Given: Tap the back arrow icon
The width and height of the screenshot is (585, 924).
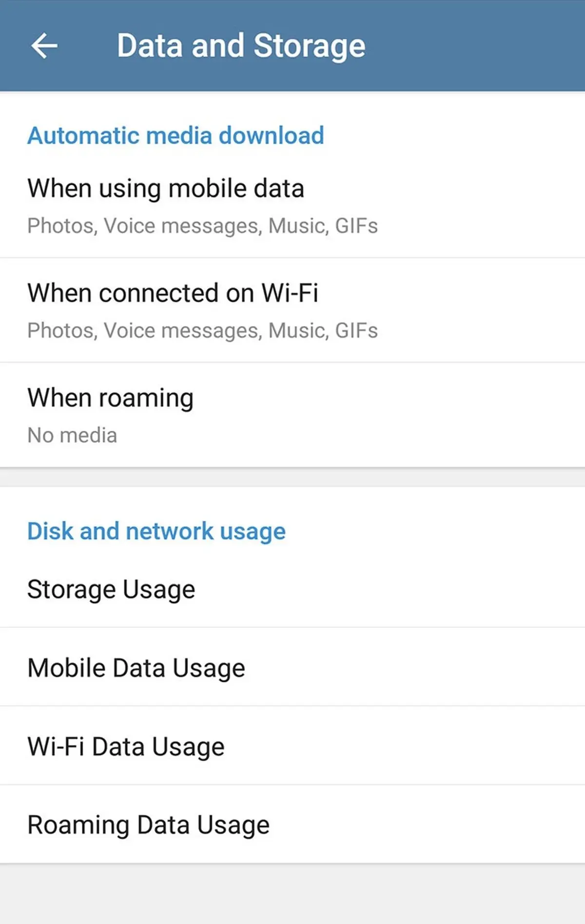Looking at the screenshot, I should (44, 46).
